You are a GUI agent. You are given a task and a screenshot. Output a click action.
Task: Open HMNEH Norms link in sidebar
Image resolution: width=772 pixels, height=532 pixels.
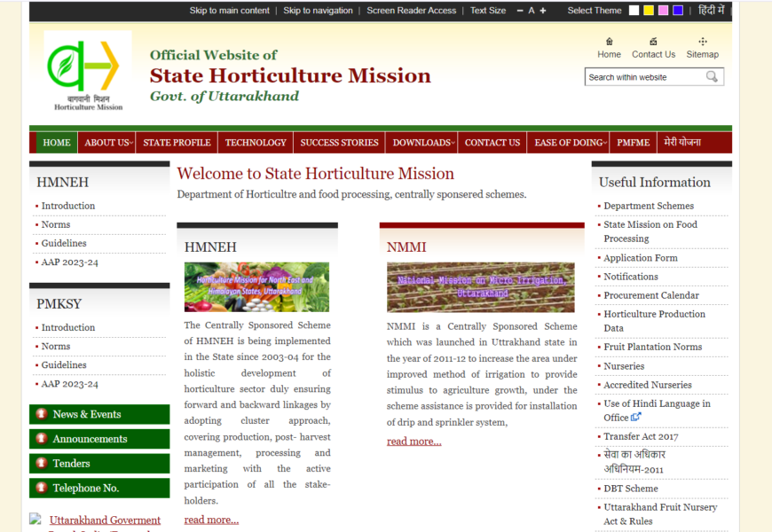coord(56,224)
